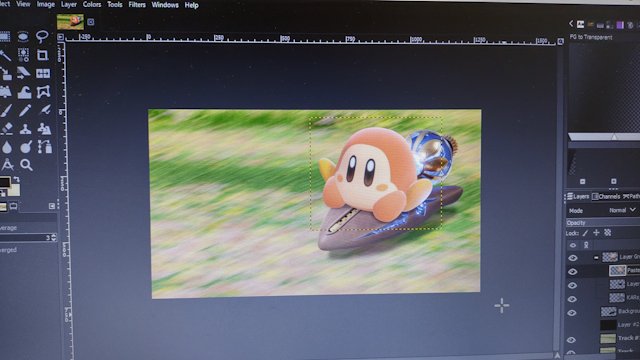Adjust the value 3 spinner arrows
Viewport: 640px width, 360px height.
(x=53, y=237)
